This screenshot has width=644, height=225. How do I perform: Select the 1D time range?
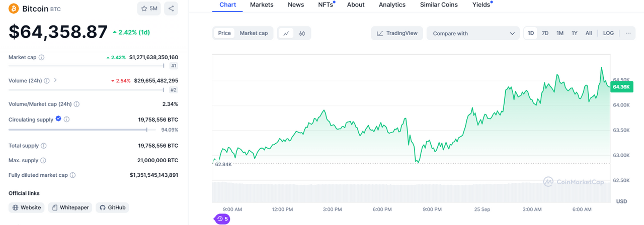531,33
